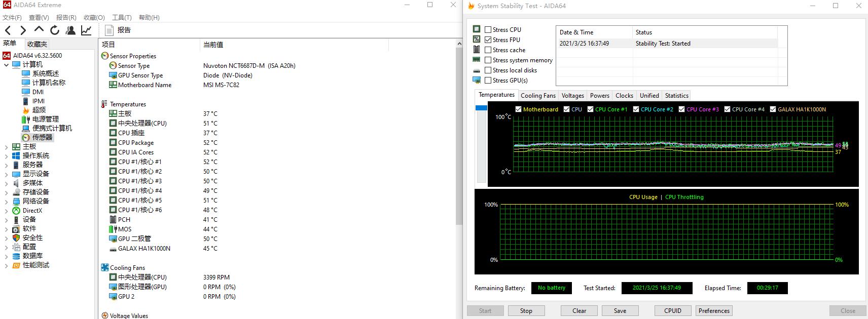
Task: Click the back navigation arrow icon
Action: (x=8, y=30)
